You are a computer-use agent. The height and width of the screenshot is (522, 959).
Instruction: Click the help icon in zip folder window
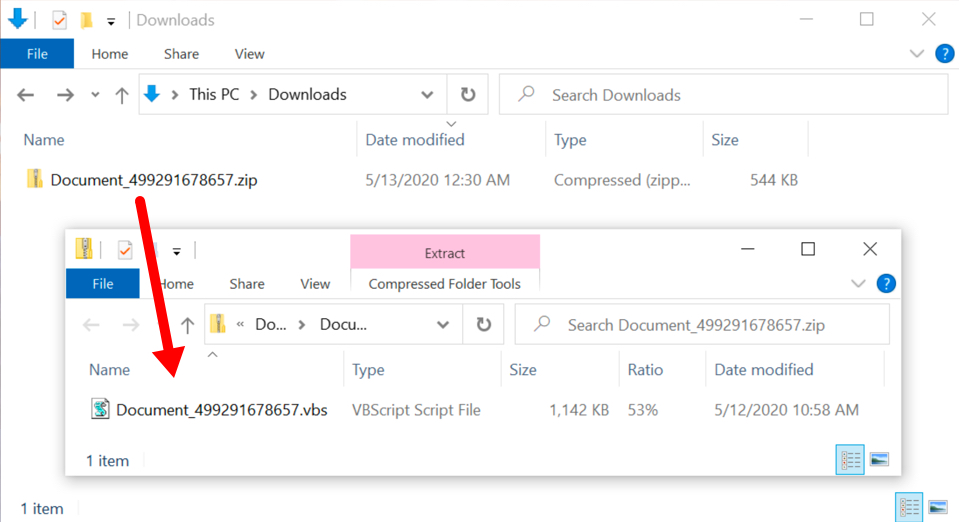click(886, 283)
